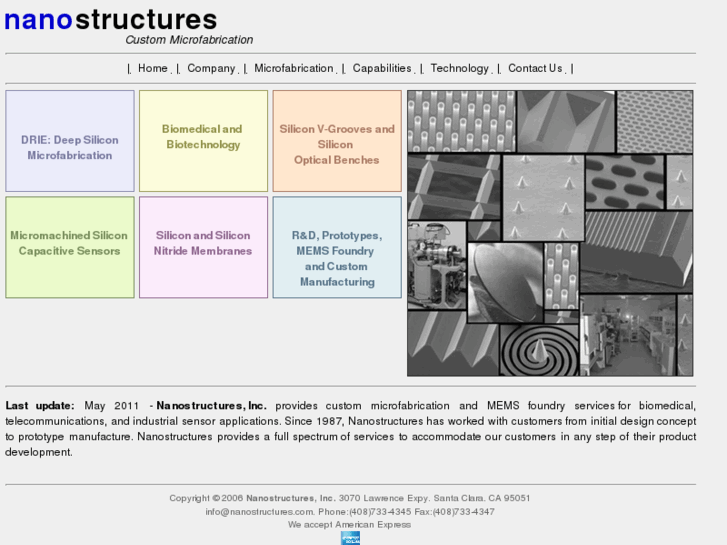Image resolution: width=727 pixels, height=545 pixels.
Task: Click the info@nanostructures.com email text
Action: point(259,512)
